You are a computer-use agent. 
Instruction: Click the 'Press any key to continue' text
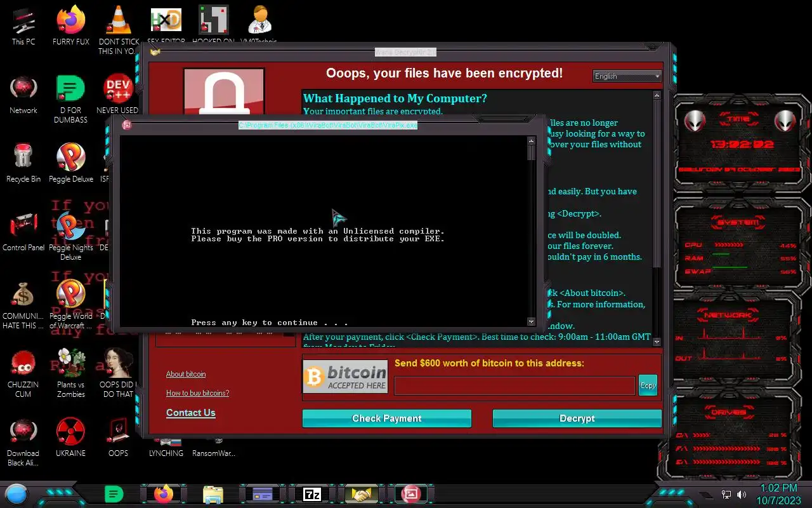pos(270,323)
